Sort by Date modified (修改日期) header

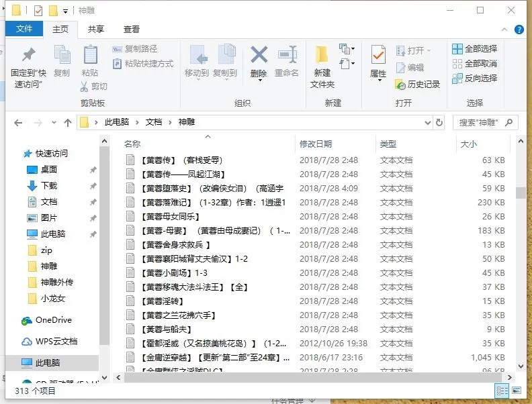coord(316,144)
